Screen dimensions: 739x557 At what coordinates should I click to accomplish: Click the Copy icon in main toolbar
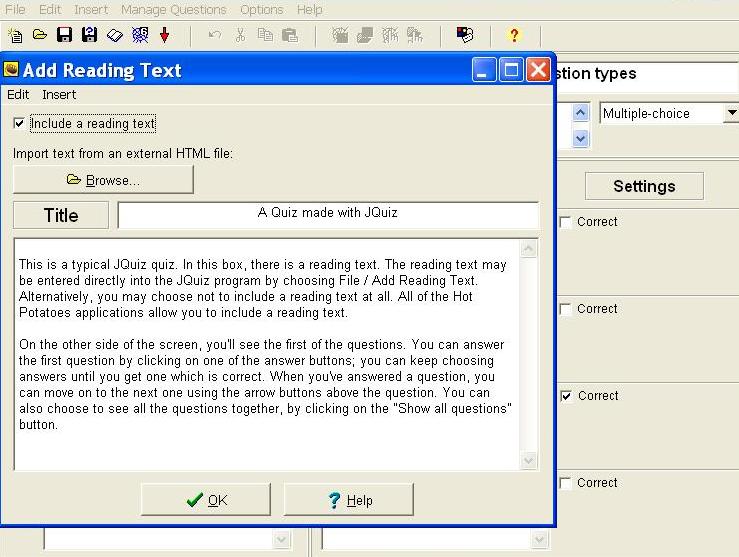[x=265, y=35]
